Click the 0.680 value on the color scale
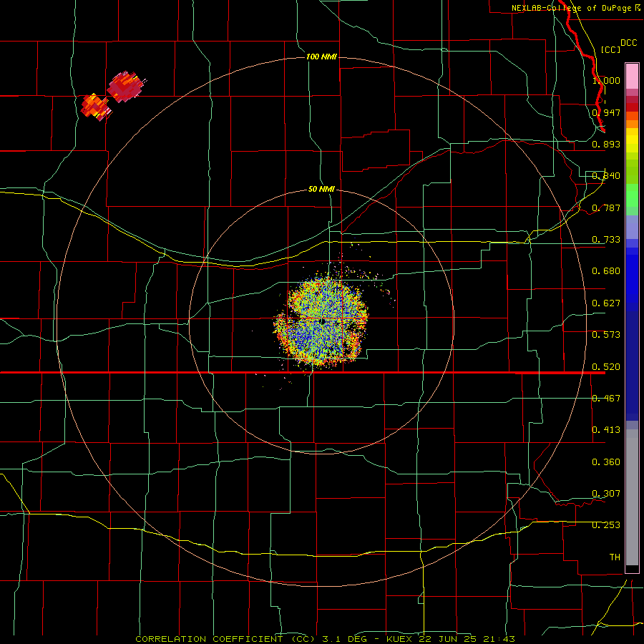This screenshot has height=644, width=644. coord(606,271)
